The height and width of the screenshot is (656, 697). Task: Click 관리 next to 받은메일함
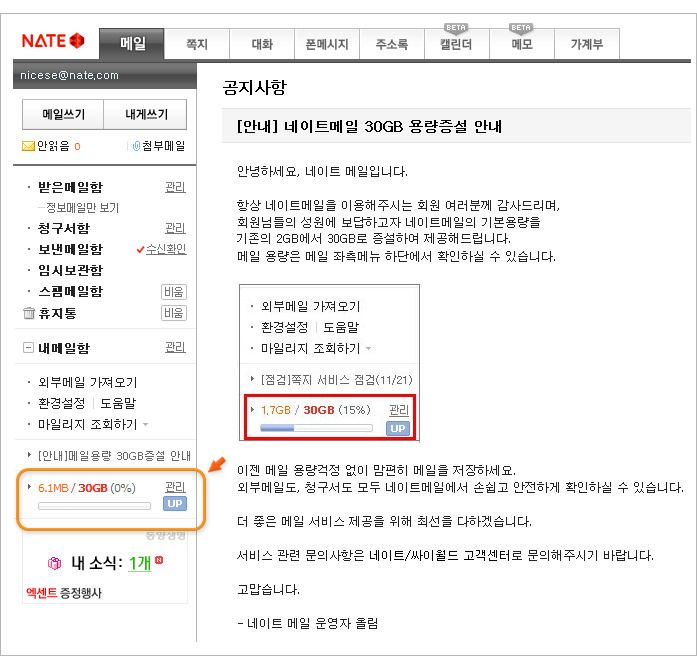175,187
